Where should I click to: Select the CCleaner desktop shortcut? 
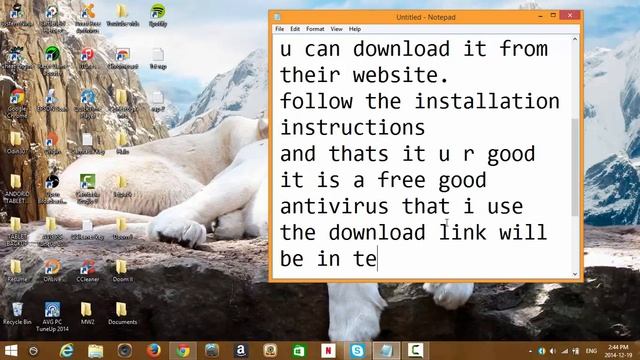coord(87,271)
